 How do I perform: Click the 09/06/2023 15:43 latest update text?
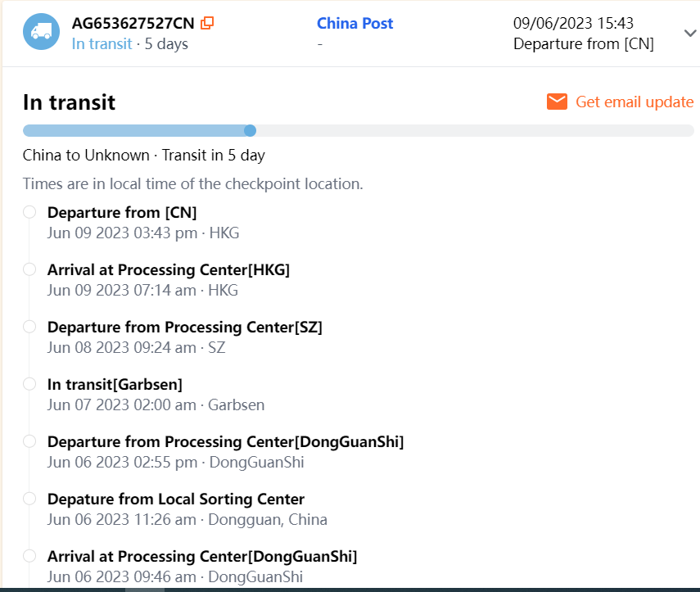pyautogui.click(x=573, y=24)
